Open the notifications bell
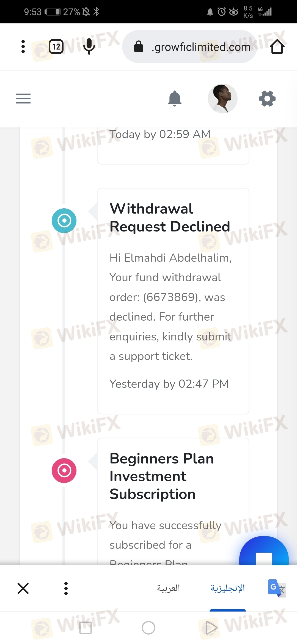The image size is (297, 644). tap(175, 99)
